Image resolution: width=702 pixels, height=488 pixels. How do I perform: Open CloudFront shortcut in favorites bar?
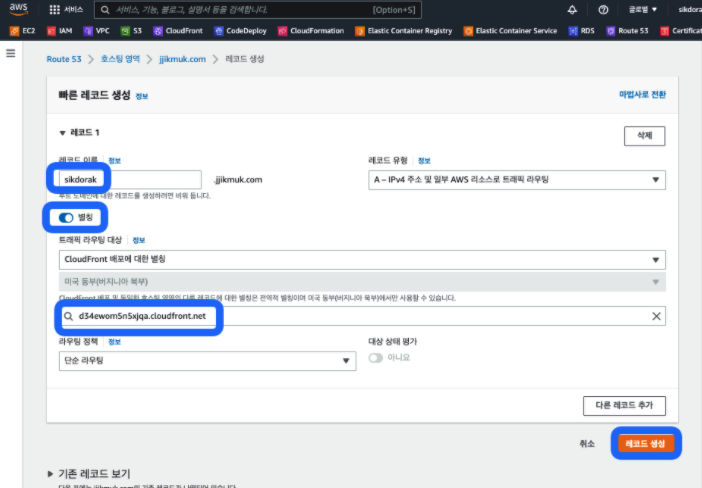(x=178, y=31)
